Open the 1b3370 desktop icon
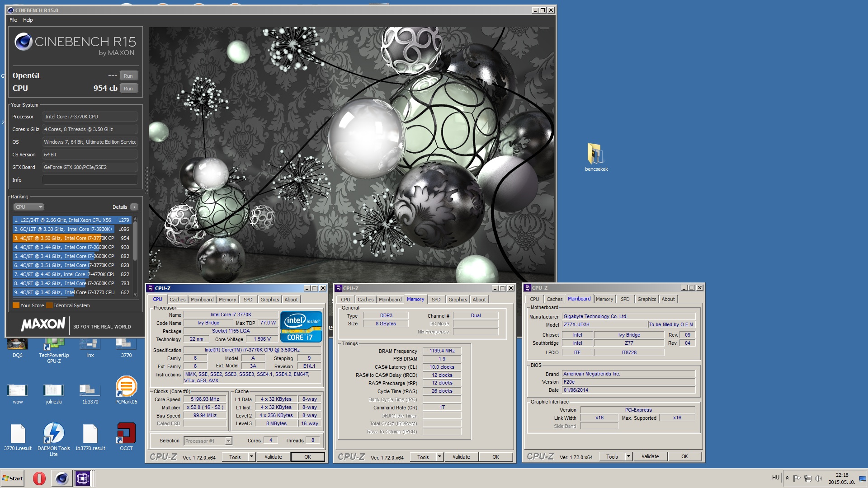 click(90, 394)
